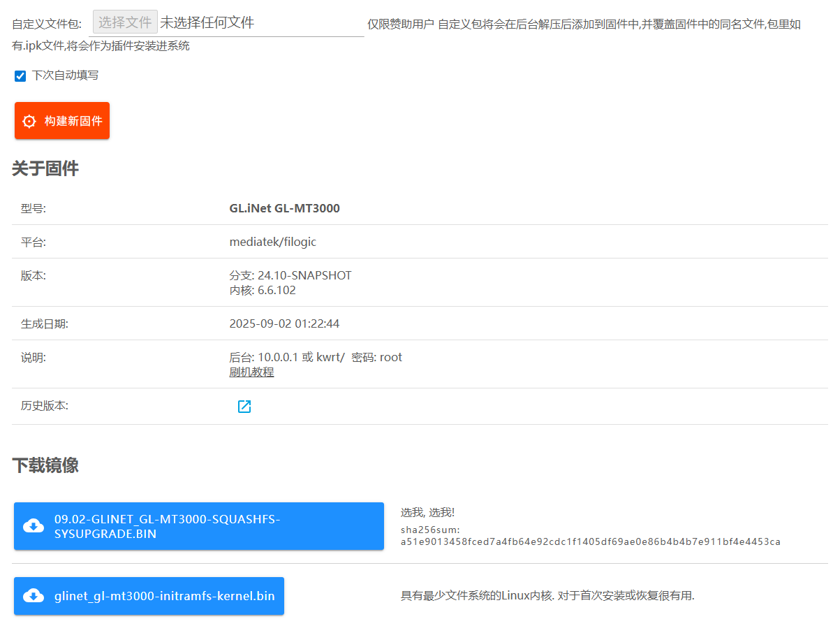The height and width of the screenshot is (626, 840).
Task: Click the 未选择任何文件 file input text
Action: coord(207,22)
